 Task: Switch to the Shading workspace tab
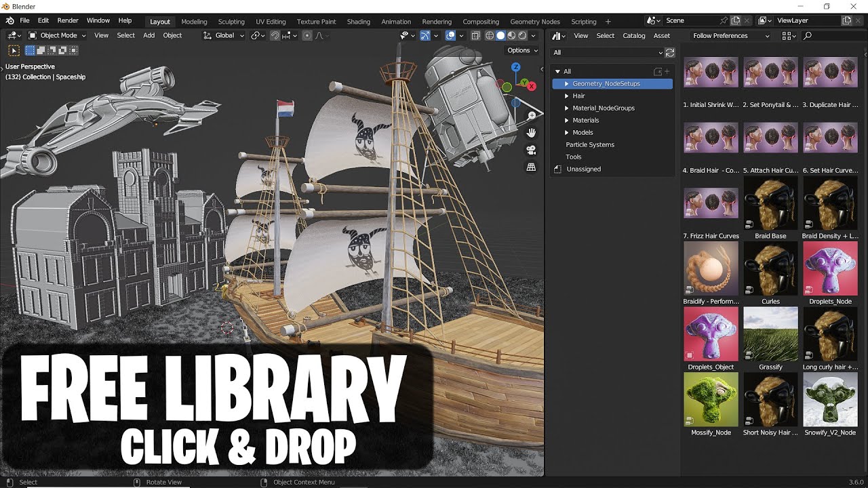tap(359, 22)
